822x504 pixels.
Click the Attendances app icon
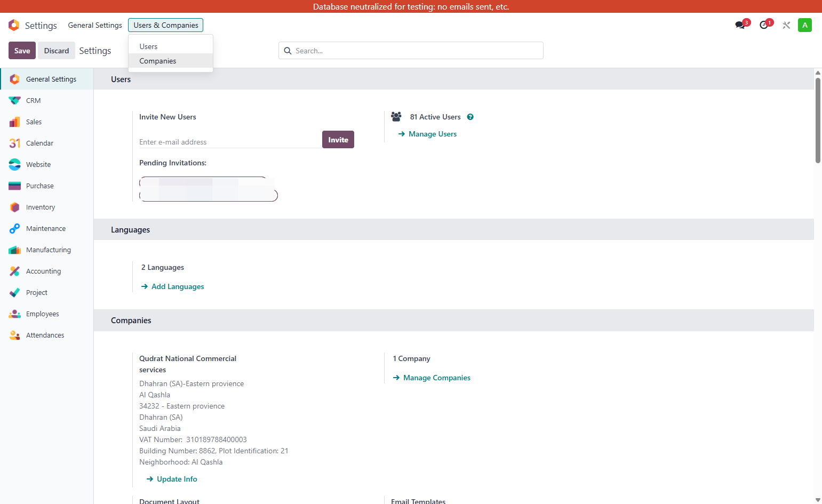tap(15, 335)
